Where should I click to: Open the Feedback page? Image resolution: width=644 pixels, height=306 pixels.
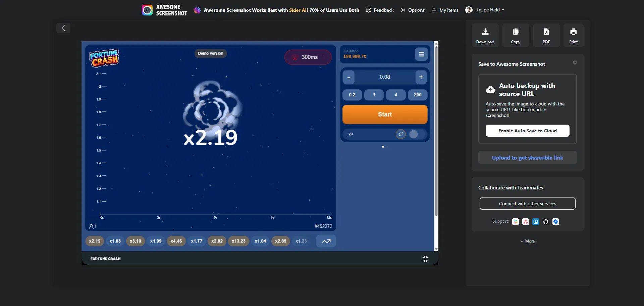380,10
